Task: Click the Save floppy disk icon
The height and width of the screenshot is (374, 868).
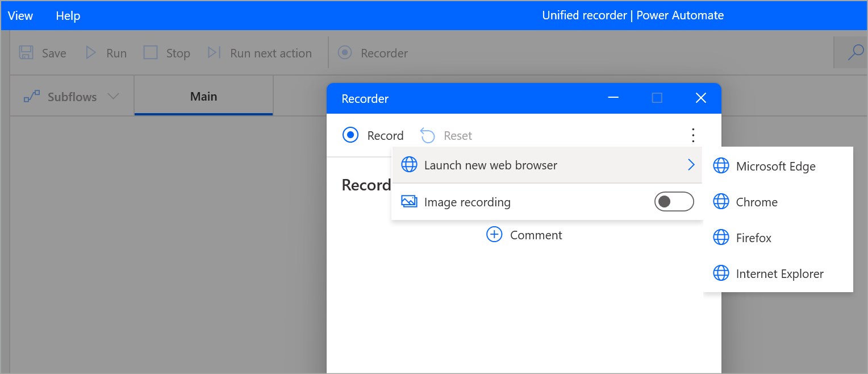Action: [x=26, y=53]
